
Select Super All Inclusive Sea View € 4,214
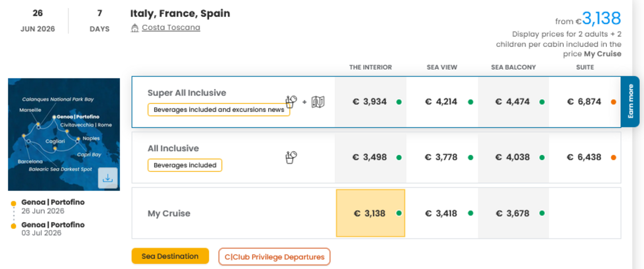tap(441, 102)
